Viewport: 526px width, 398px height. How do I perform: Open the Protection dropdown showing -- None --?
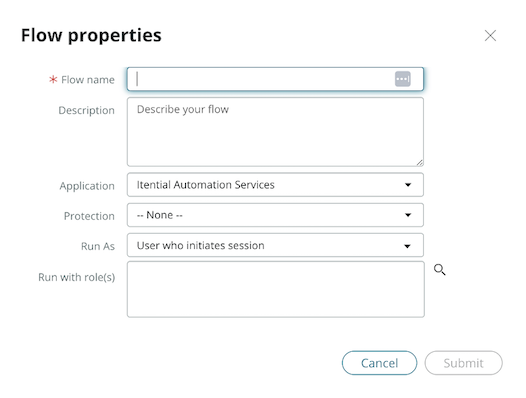(275, 215)
